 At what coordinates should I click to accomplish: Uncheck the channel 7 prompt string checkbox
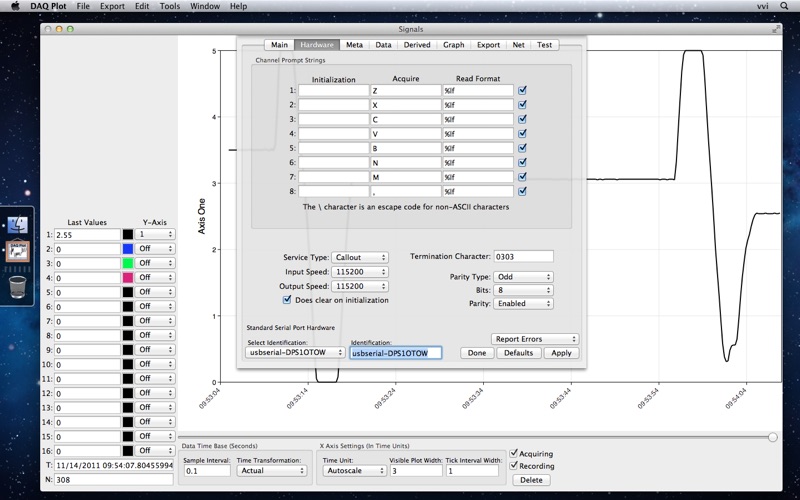[522, 177]
